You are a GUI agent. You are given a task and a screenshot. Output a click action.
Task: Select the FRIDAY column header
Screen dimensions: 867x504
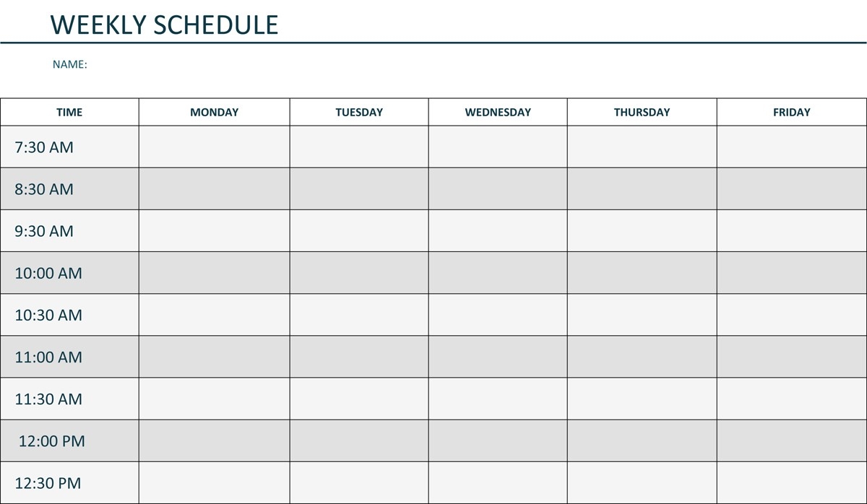pyautogui.click(x=792, y=112)
